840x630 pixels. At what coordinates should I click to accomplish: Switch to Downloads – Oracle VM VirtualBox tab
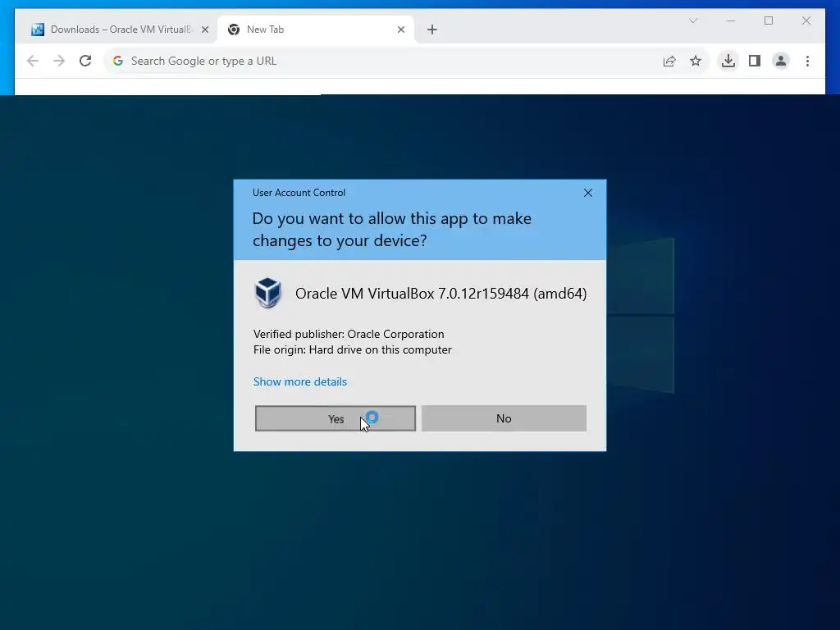pos(120,30)
